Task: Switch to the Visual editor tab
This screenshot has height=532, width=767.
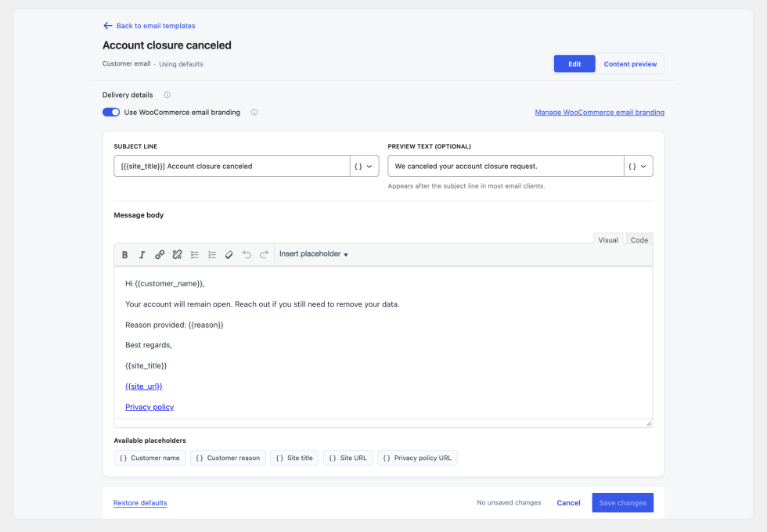Action: pyautogui.click(x=608, y=239)
